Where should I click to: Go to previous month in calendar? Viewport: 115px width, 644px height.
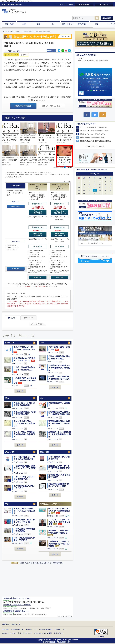tap(78, 173)
